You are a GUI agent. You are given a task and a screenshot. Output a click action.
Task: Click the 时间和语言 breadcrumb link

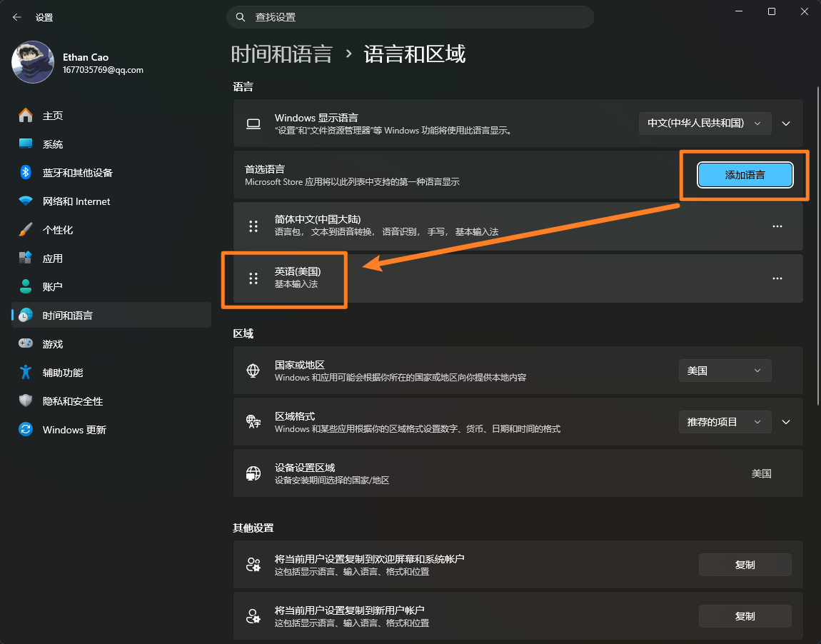pos(282,54)
